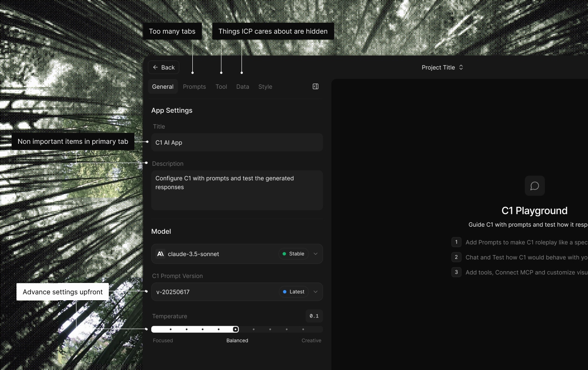
Task: Click the Balanced label under the slider
Action: pos(237,341)
